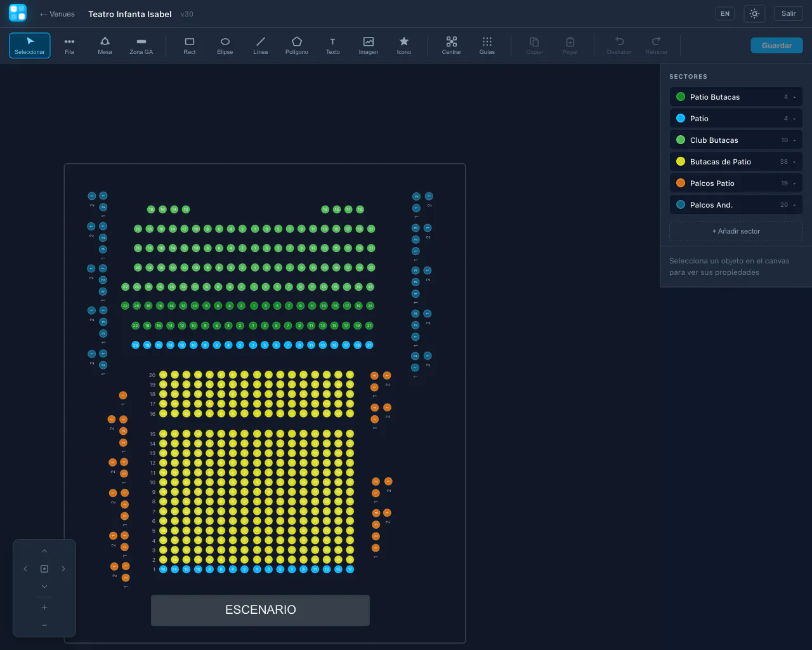Screen dimensions: 812x650
Task: Select the Imagen image tool
Action: coord(369,46)
